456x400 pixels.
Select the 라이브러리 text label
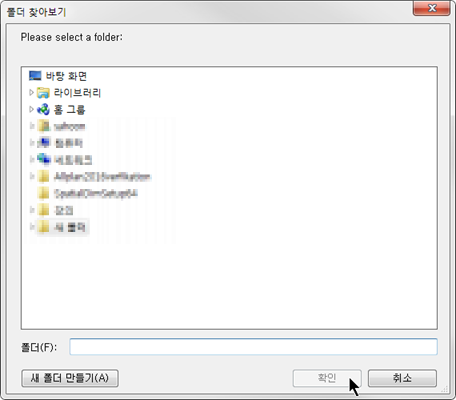[x=77, y=93]
